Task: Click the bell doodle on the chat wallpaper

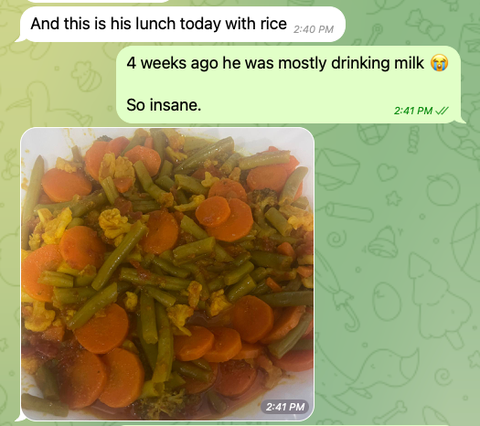Action: [x=383, y=242]
